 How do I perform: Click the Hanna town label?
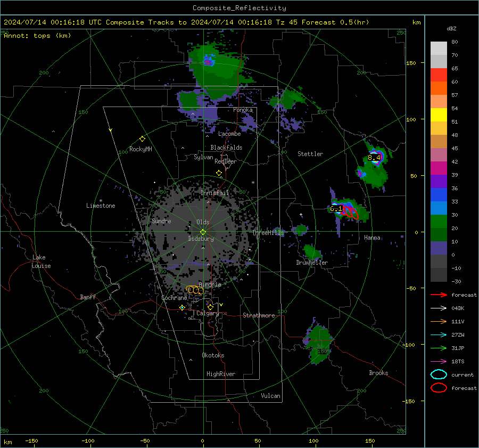point(372,238)
